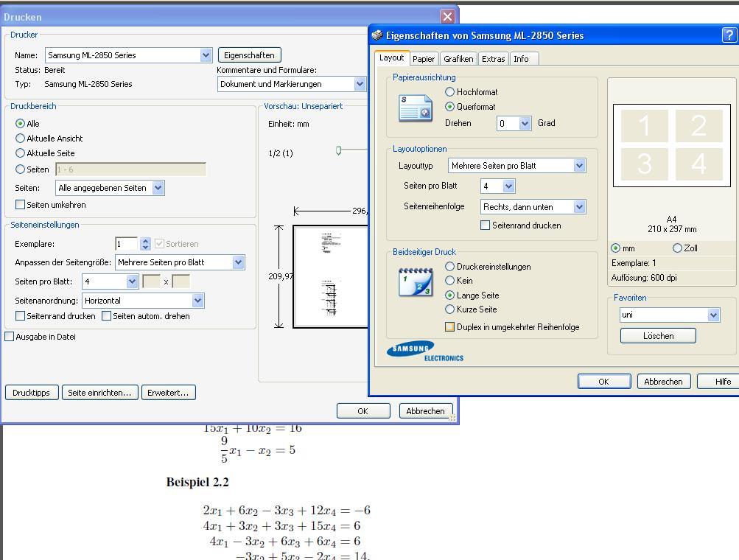Click the Samsung Electronics logo
739x560 pixels.
(425, 351)
